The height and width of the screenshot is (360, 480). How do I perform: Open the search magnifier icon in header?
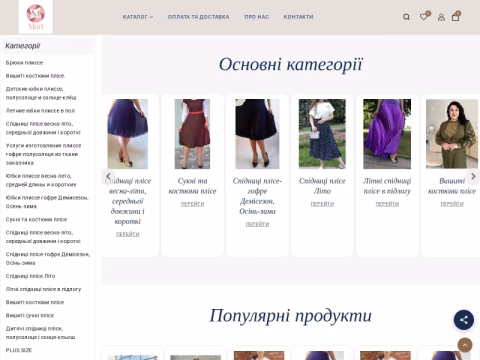(x=406, y=17)
